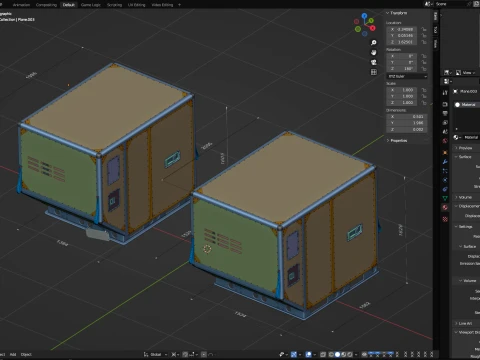The height and width of the screenshot is (360, 480).
Task: Open the Global transform orientation dropdown
Action: tap(155, 354)
